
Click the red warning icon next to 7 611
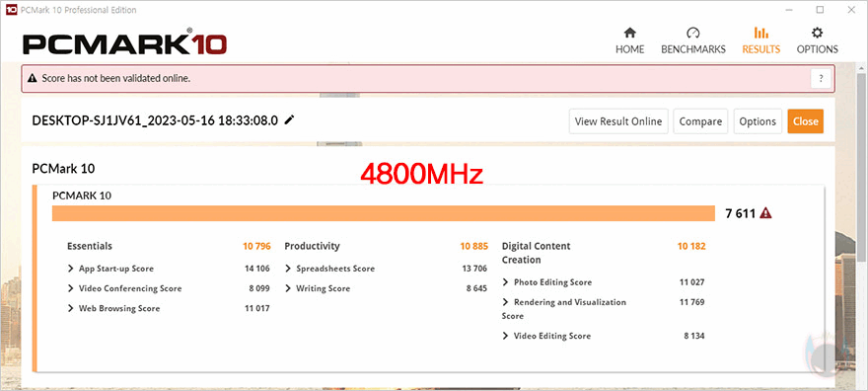pyautogui.click(x=765, y=213)
